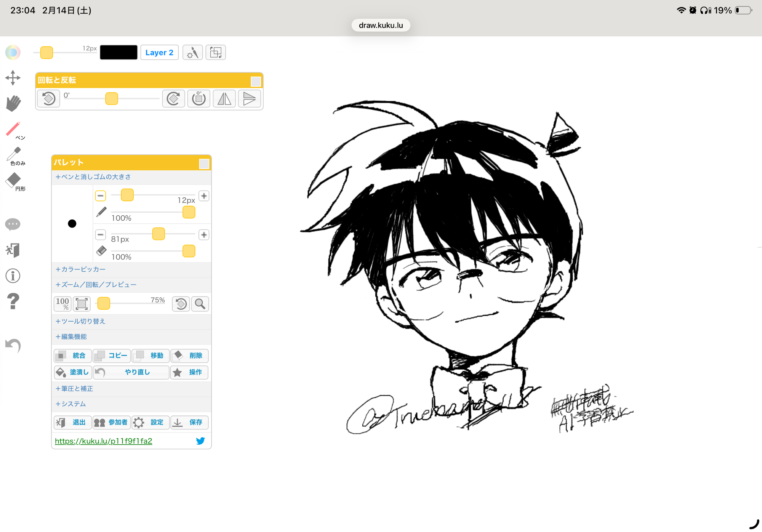Collapse the ペンと消しゴムの大きさ section
The image size is (762, 532).
coord(93,177)
